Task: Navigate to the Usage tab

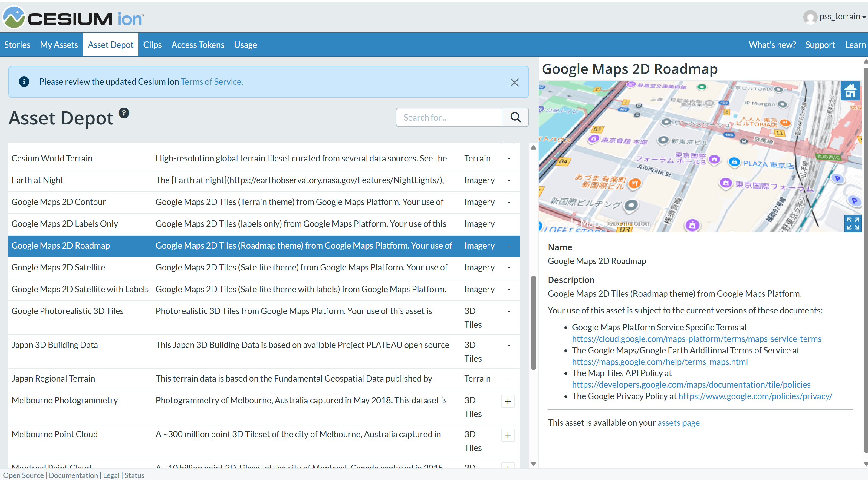Action: (245, 44)
